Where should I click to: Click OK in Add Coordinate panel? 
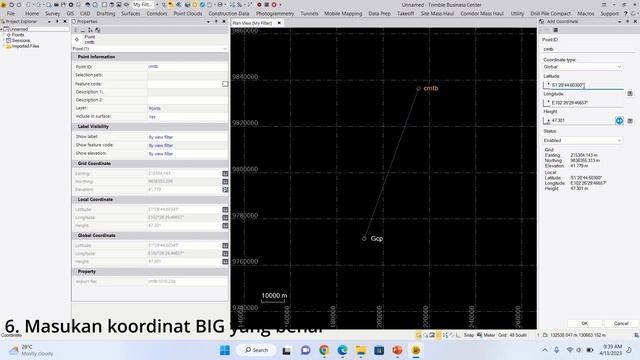pyautogui.click(x=584, y=323)
